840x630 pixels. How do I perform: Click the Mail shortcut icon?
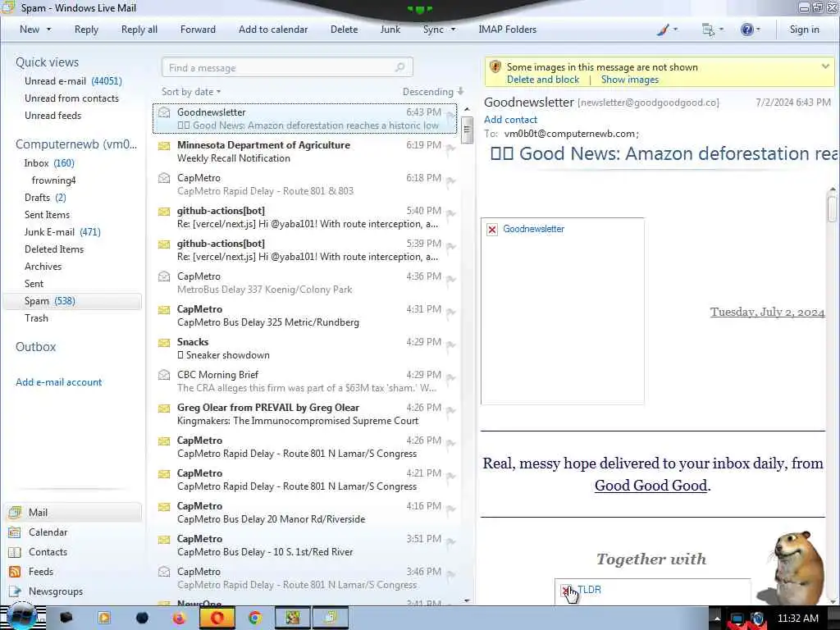15,513
